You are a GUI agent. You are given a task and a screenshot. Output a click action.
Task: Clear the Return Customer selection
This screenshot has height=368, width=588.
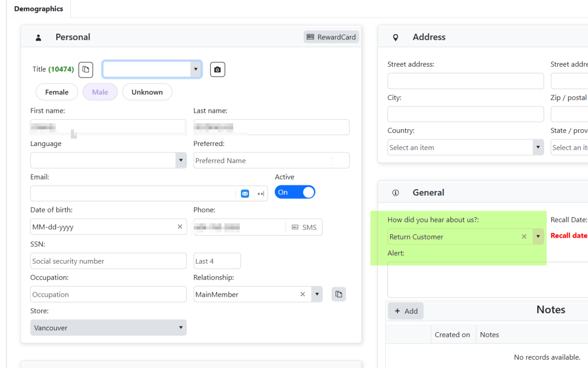524,236
